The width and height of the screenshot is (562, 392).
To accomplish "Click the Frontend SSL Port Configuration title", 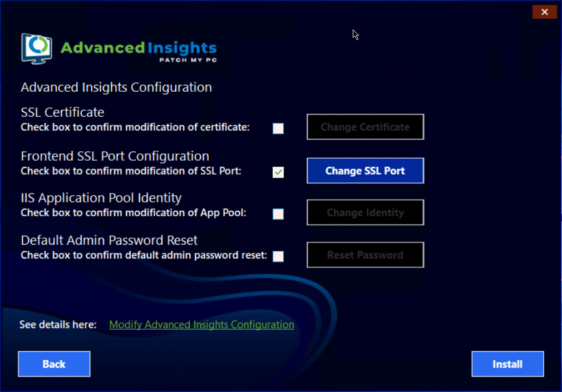I will 115,156.
